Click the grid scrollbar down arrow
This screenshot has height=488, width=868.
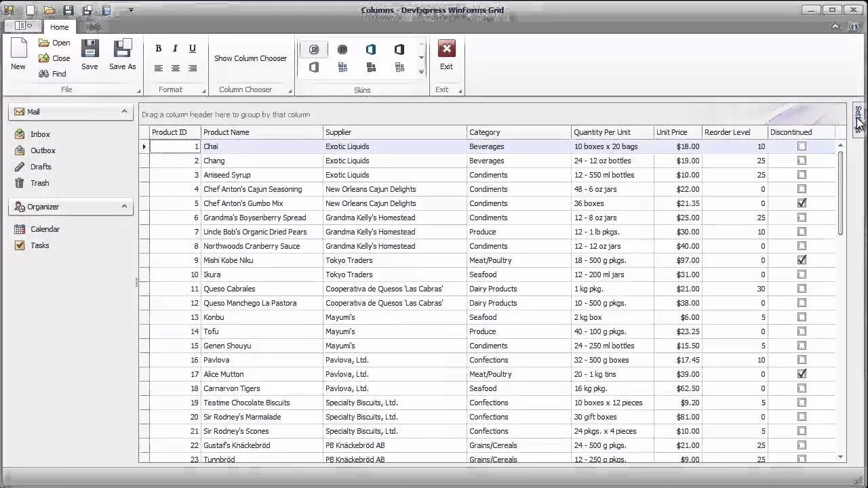840,457
